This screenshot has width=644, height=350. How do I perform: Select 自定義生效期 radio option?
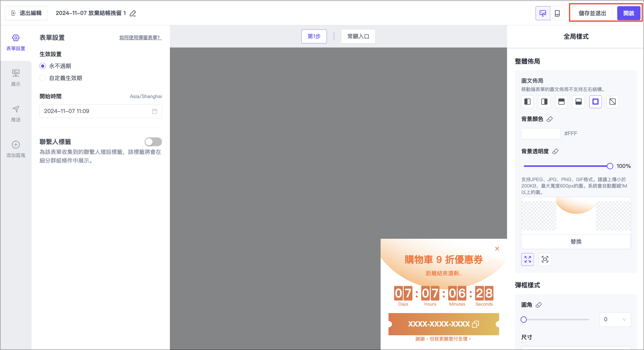pos(43,78)
